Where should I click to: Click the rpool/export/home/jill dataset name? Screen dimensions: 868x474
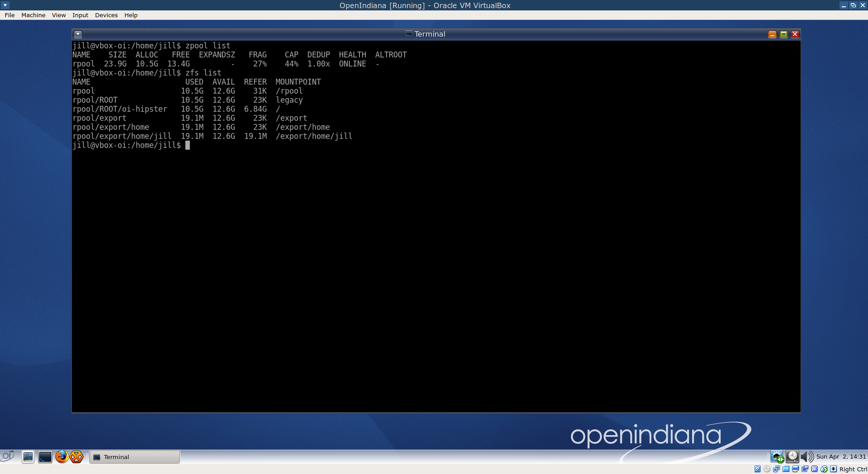122,136
